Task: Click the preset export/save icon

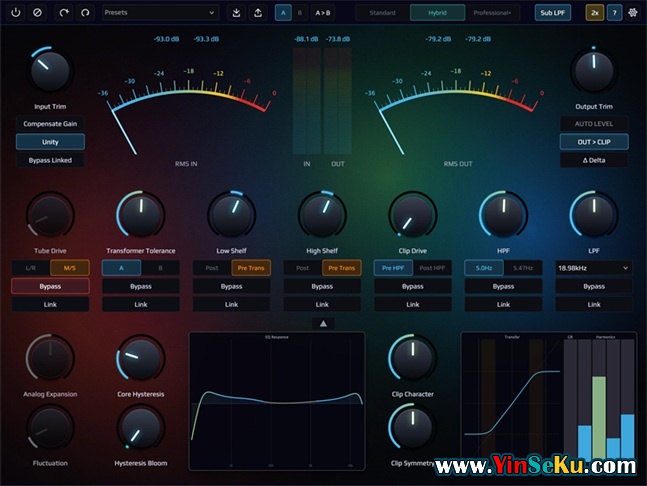Action: (257, 13)
